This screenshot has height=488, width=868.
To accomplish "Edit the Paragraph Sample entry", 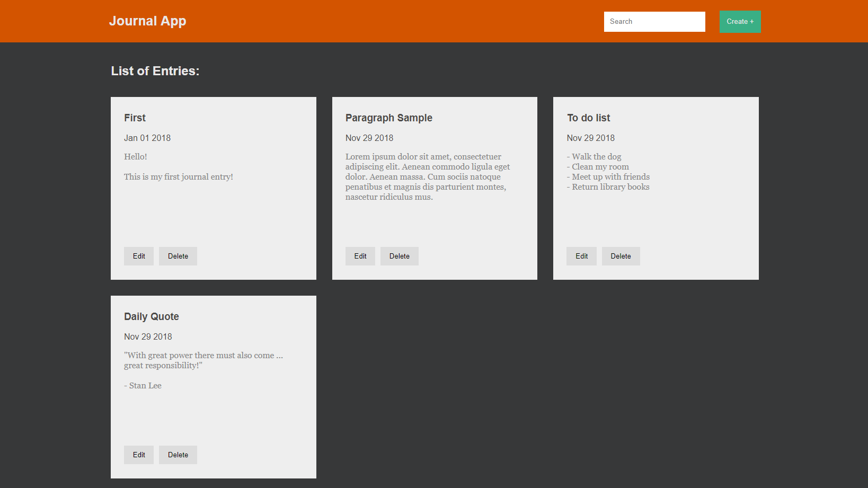I will tap(360, 256).
